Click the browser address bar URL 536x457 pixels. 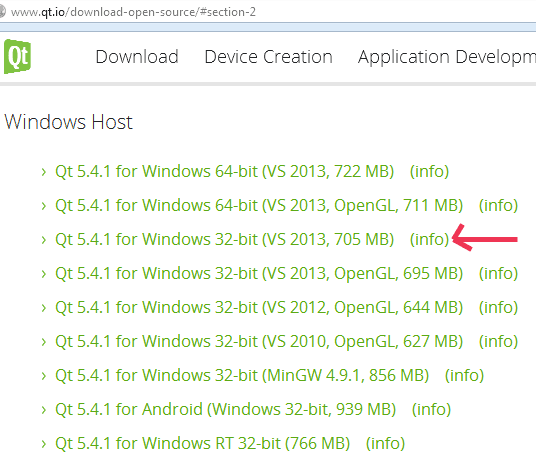click(x=133, y=12)
